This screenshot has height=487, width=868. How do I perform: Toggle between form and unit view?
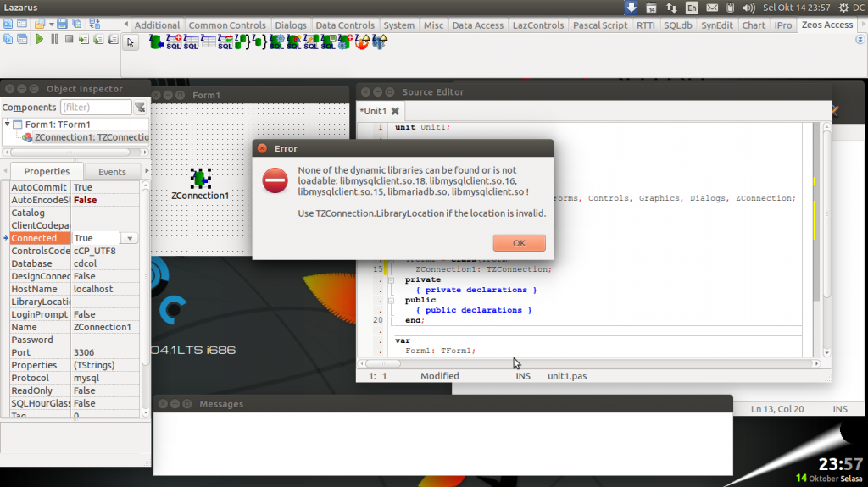(95, 24)
